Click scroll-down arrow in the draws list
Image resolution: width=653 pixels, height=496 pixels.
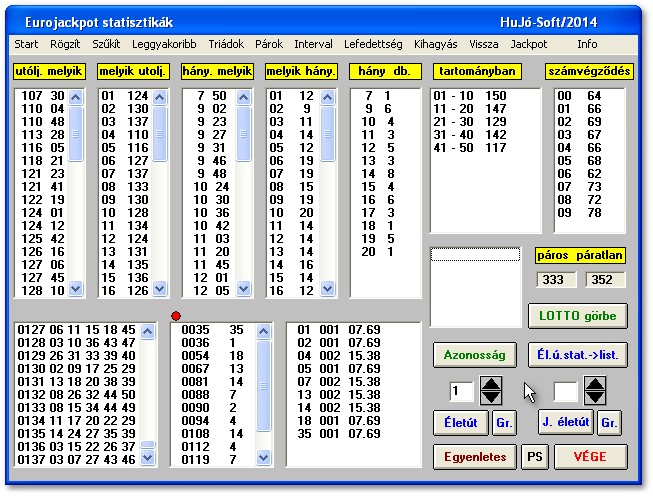point(148,458)
